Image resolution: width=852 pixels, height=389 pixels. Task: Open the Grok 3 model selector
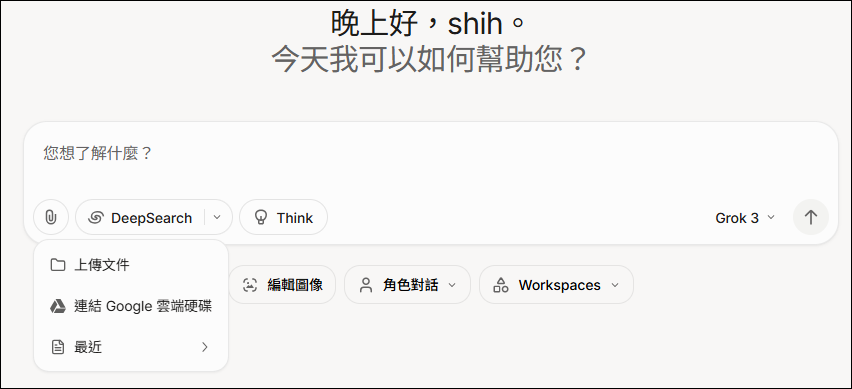(745, 218)
